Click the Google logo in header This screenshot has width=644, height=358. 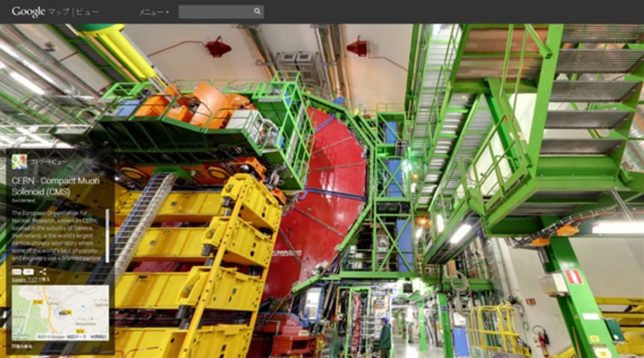point(28,11)
